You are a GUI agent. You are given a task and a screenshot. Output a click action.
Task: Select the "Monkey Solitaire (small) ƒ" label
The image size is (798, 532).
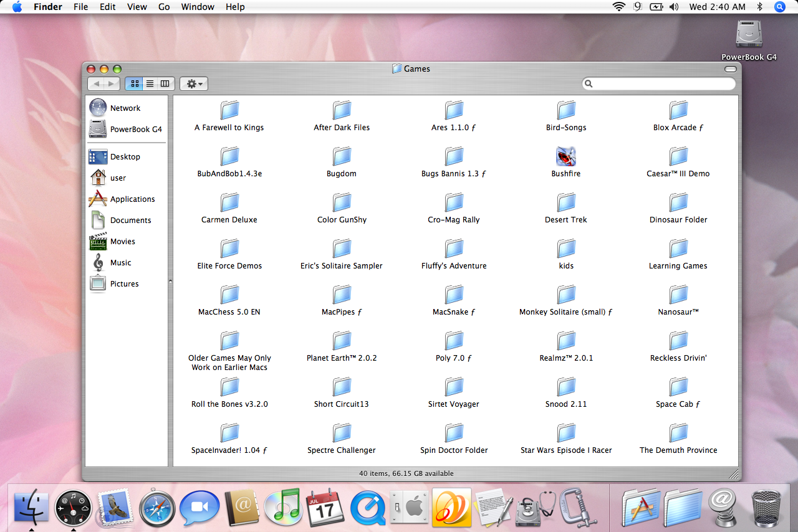(x=566, y=311)
